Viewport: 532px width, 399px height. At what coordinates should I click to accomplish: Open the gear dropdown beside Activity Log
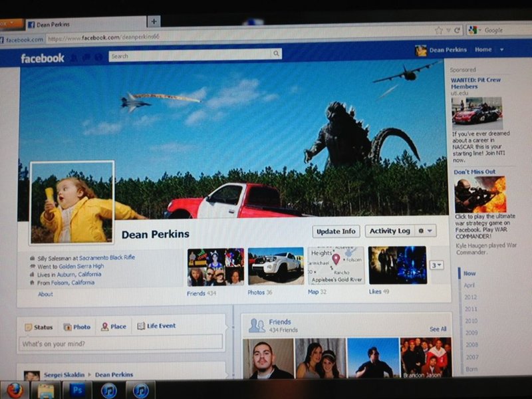(425, 231)
